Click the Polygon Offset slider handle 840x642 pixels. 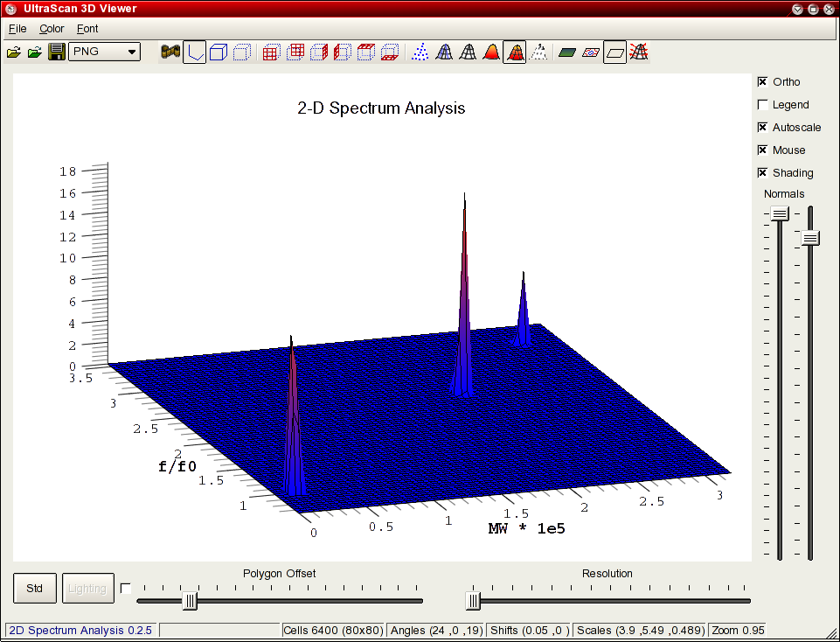[190, 601]
